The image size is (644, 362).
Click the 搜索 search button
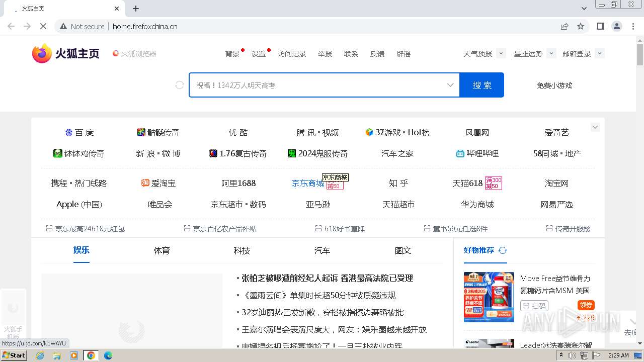(482, 85)
